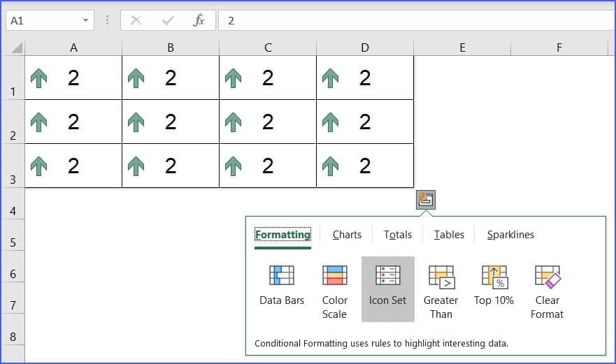Click the Select All corner triangle

(x=16, y=48)
